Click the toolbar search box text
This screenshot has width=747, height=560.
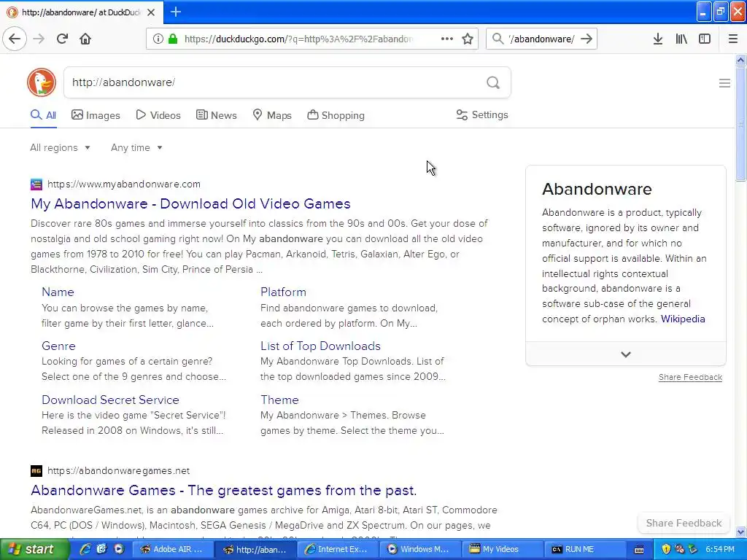coord(542,39)
